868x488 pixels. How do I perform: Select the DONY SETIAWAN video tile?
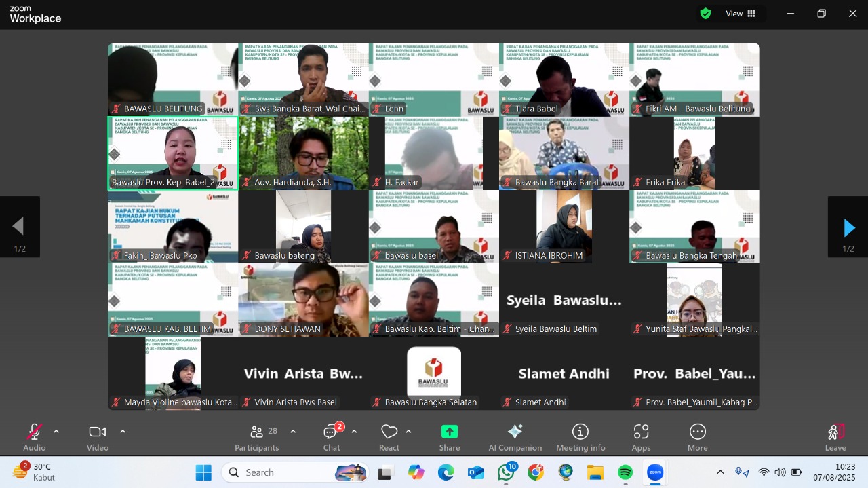click(303, 299)
